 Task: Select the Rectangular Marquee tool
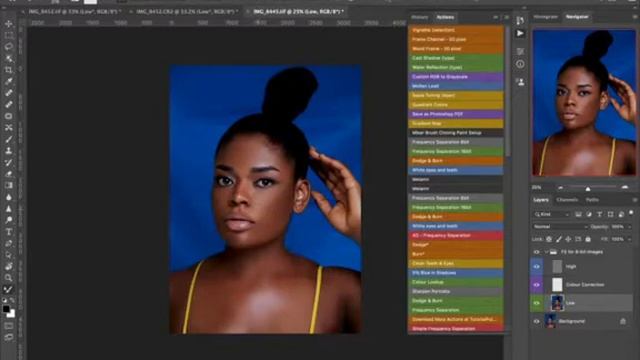coord(9,36)
